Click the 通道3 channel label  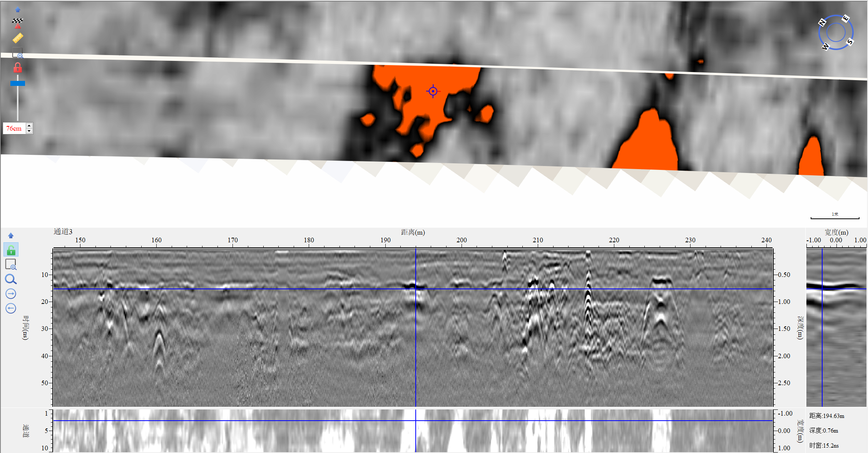click(63, 232)
